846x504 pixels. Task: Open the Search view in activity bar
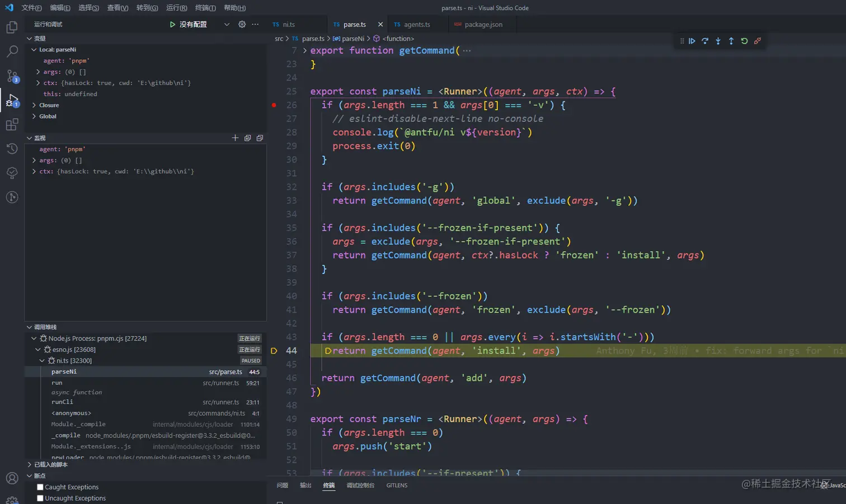(x=12, y=51)
